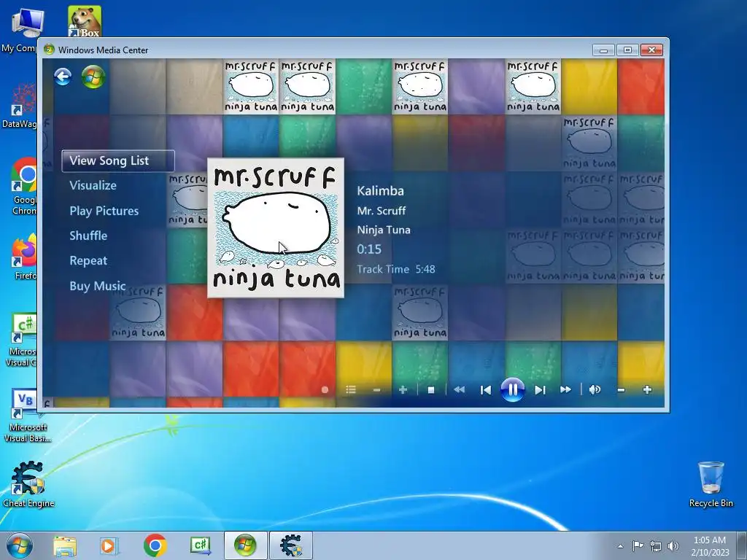Minimize the Windows Media Center window
747x560 pixels.
click(x=603, y=50)
